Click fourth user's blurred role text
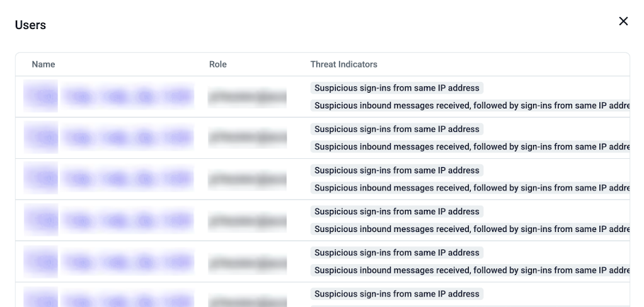The height and width of the screenshot is (307, 644). [x=247, y=221]
